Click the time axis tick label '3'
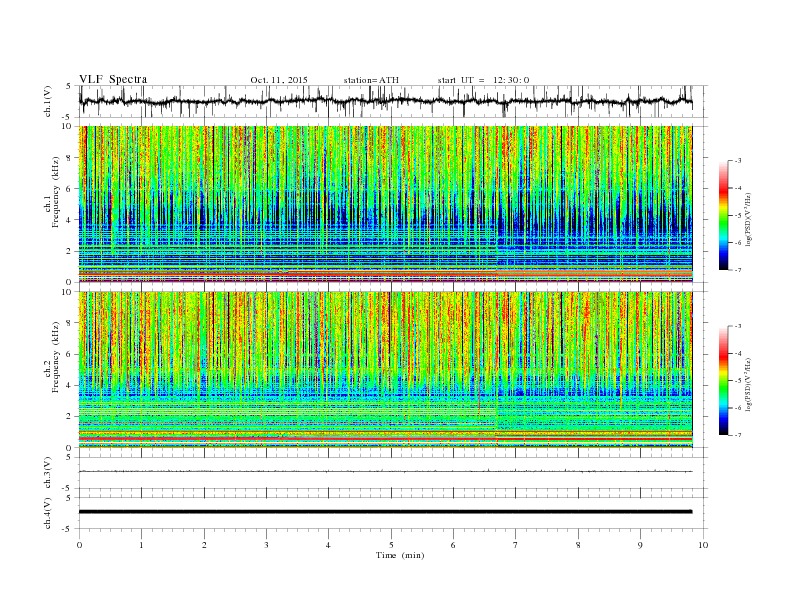This screenshot has width=792, height=612. (266, 545)
